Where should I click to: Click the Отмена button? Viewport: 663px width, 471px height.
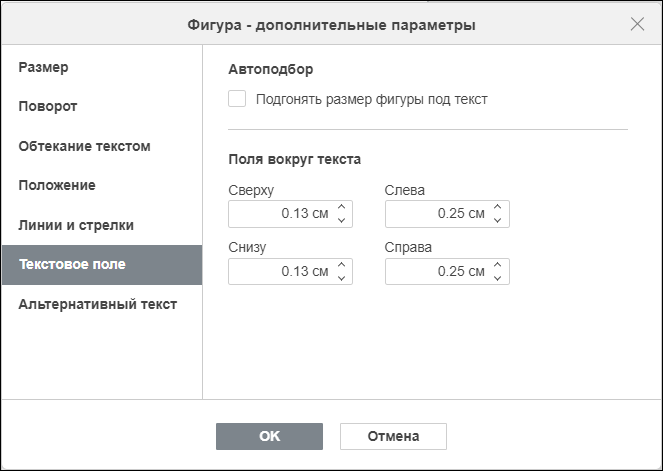tap(393, 436)
